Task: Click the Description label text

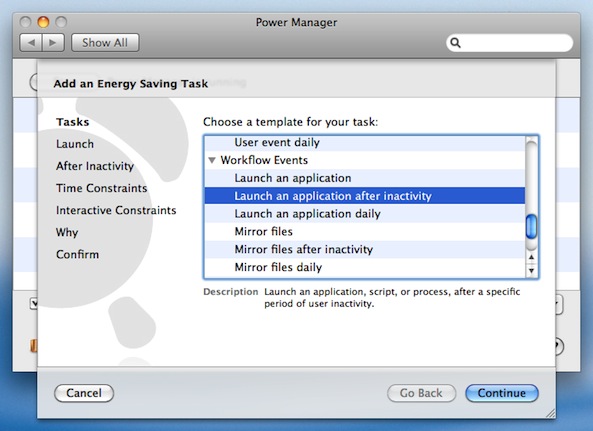Action: (231, 292)
